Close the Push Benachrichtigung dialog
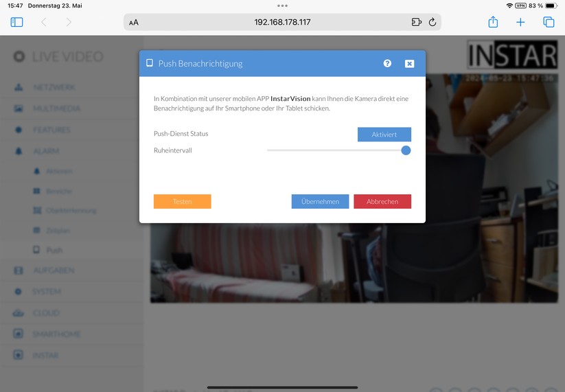This screenshot has height=392, width=565. (x=409, y=64)
